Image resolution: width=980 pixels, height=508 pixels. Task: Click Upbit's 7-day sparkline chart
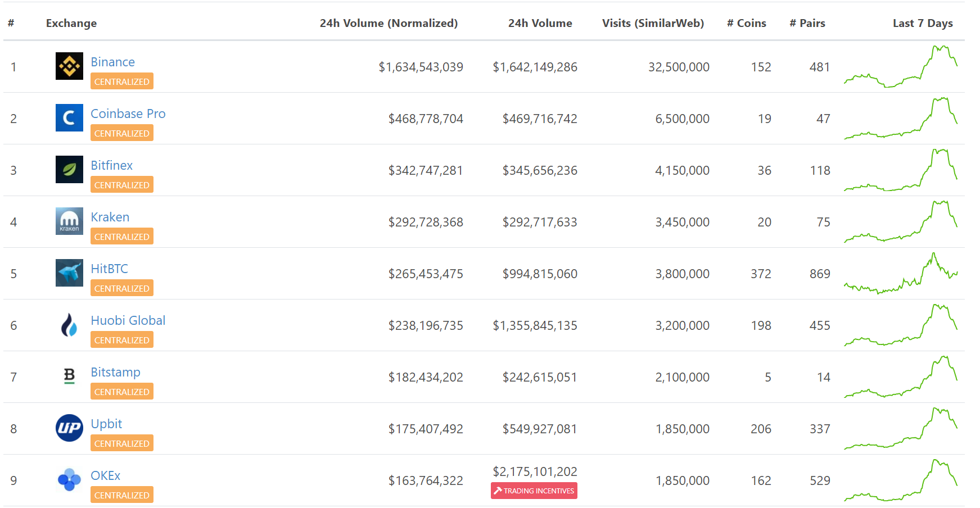pyautogui.click(x=901, y=428)
